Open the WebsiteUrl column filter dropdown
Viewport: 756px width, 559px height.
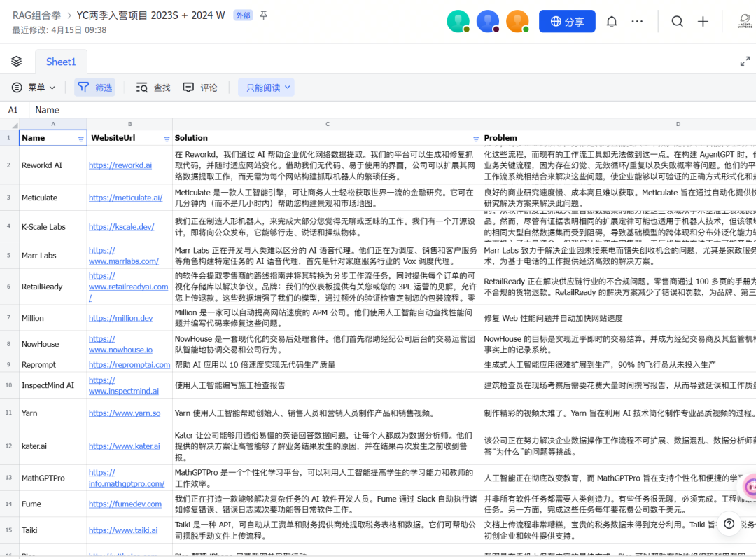point(167,139)
